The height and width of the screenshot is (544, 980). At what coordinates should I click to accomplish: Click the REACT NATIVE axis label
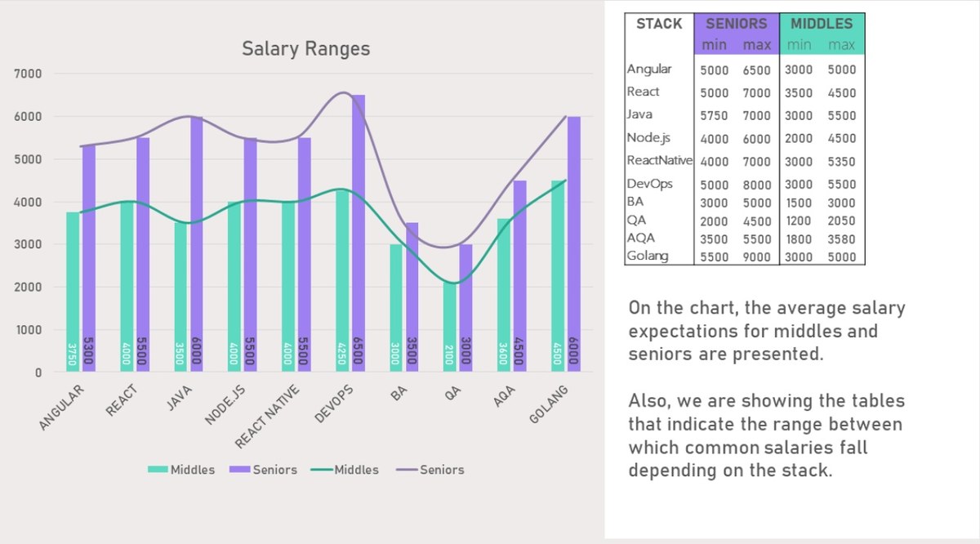tap(268, 417)
